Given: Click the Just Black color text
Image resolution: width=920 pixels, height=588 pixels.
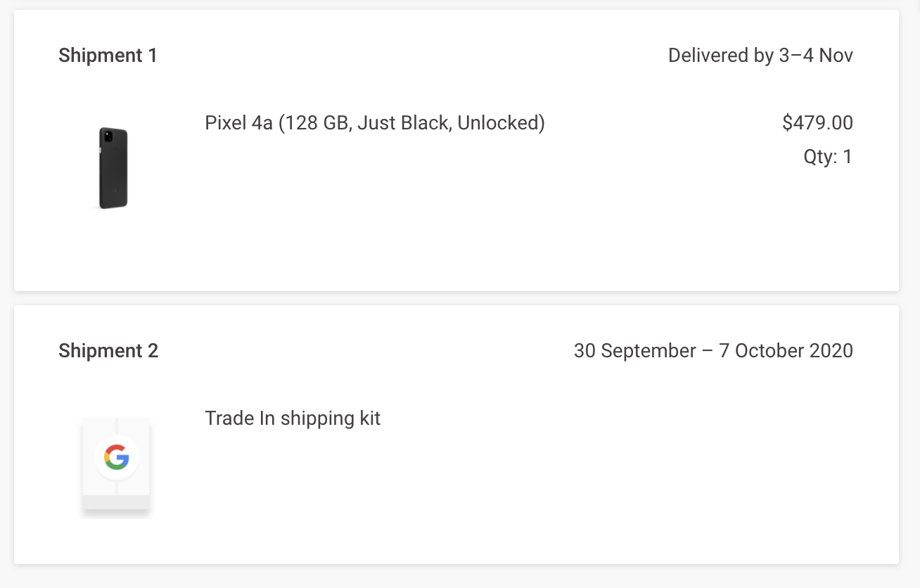Looking at the screenshot, I should [404, 123].
